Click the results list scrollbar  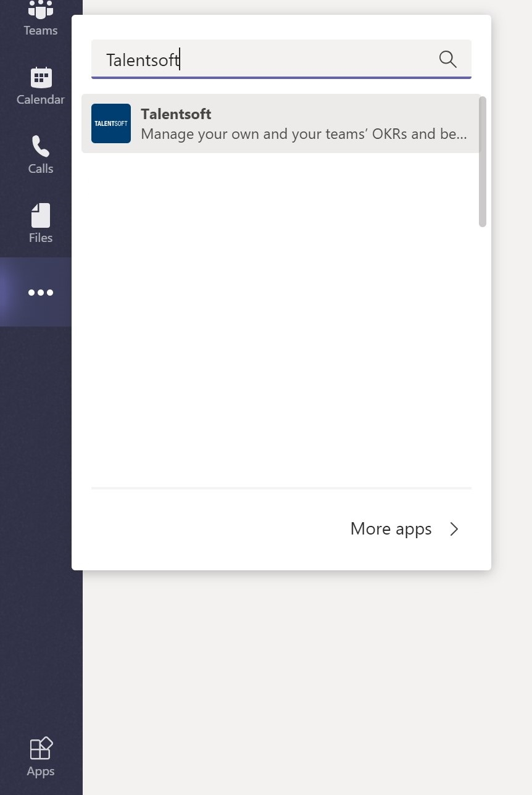click(x=483, y=162)
